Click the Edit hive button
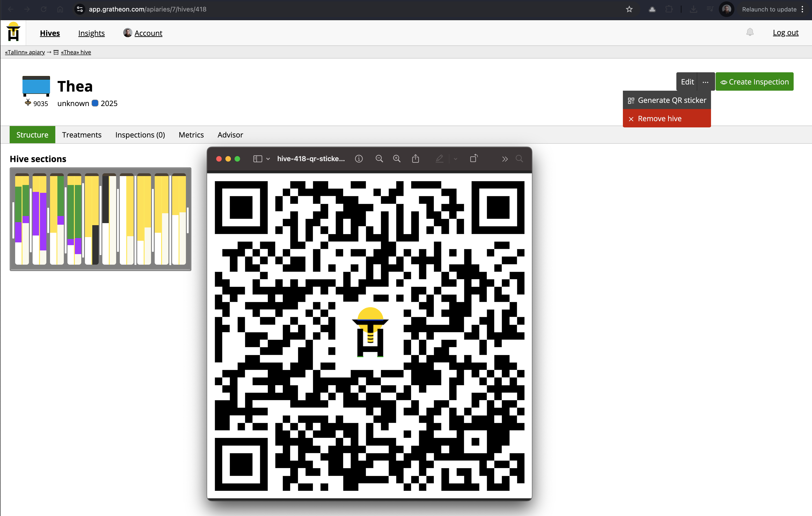This screenshot has width=812, height=516. [687, 82]
